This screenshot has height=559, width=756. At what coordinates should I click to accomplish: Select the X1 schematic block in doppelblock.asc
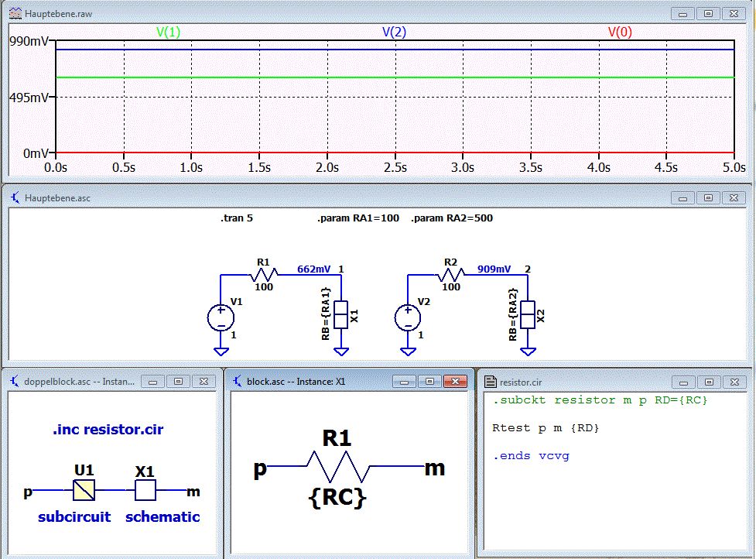145,490
